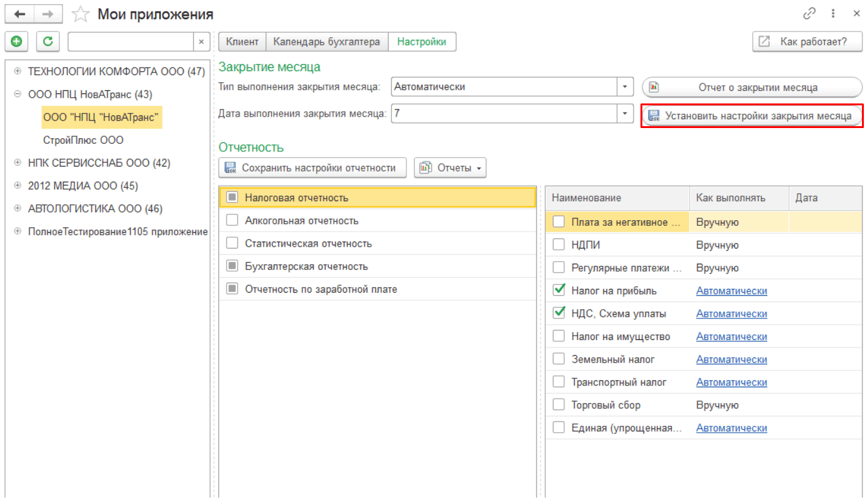Open the Настройки tab
The image size is (867, 504).
coord(422,42)
